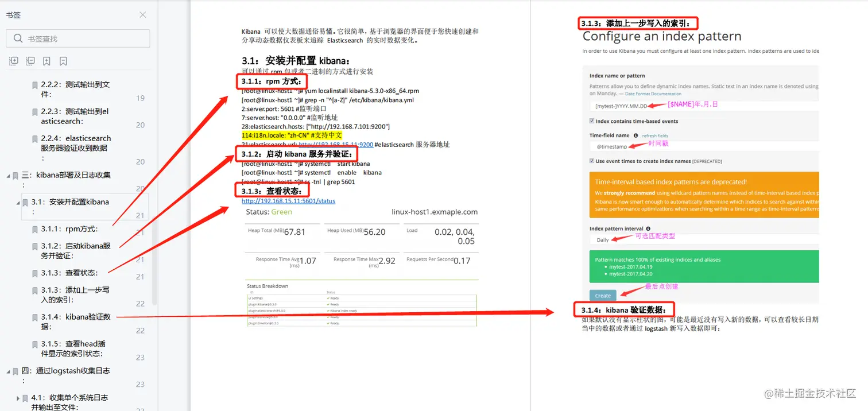This screenshot has width=868, height=411.
Task: Close the 书签 bookmarks panel
Action: [x=142, y=15]
